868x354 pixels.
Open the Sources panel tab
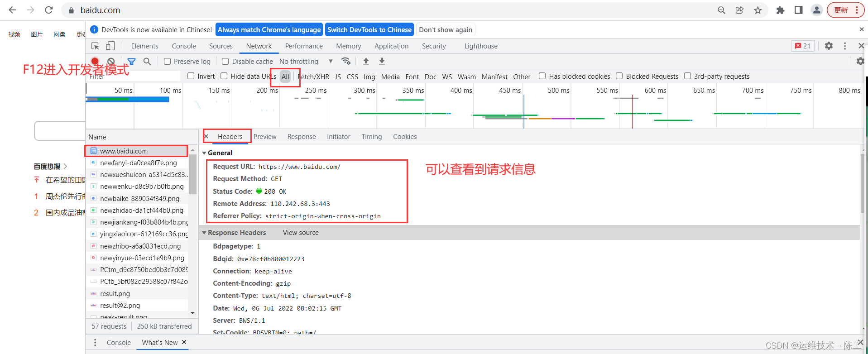tap(221, 46)
